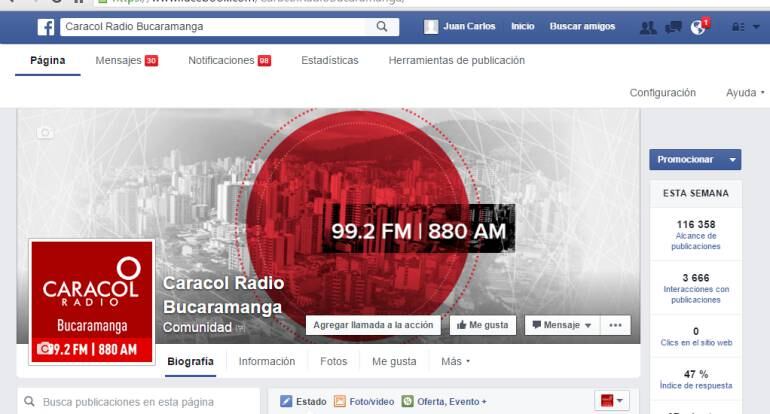
Task: Click the Busca publicaciones search field
Action: point(140,402)
